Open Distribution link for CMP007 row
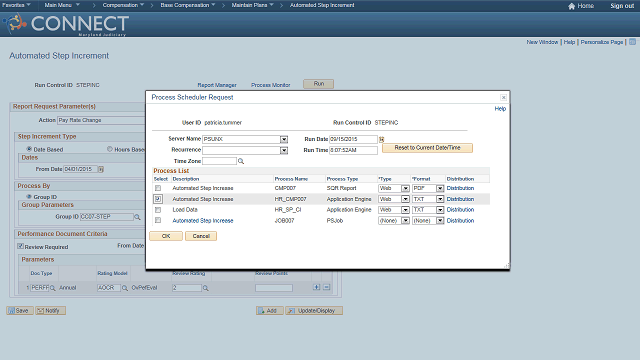This screenshot has height=360, width=640. click(460, 188)
